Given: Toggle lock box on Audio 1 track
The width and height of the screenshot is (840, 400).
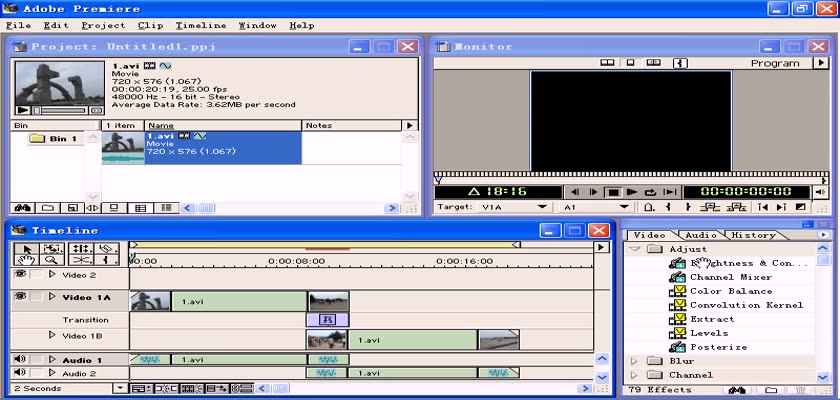Looking at the screenshot, I should (36, 359).
